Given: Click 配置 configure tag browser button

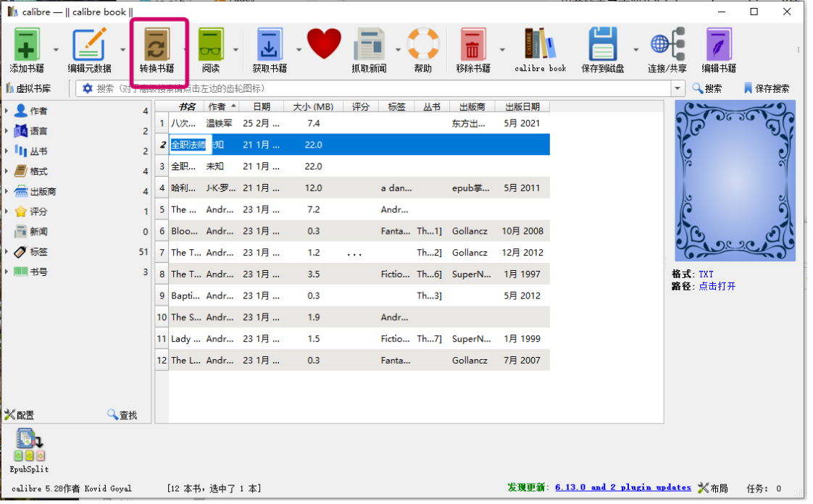Looking at the screenshot, I should (20, 416).
